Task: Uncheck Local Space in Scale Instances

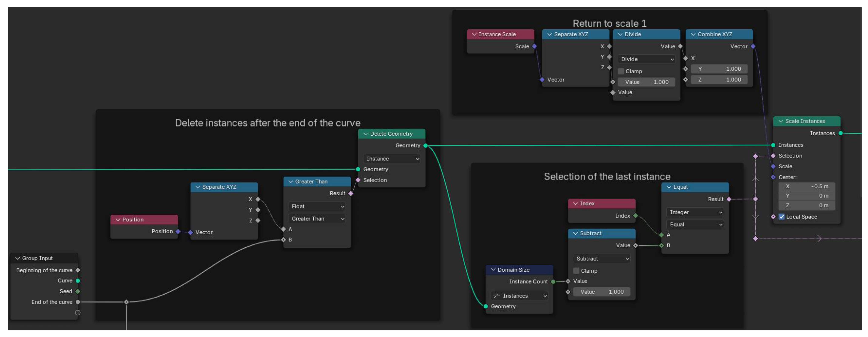Action: pyautogui.click(x=782, y=217)
